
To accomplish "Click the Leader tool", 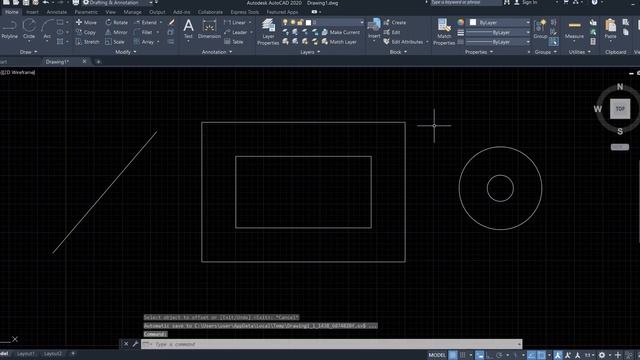I will click(x=236, y=32).
